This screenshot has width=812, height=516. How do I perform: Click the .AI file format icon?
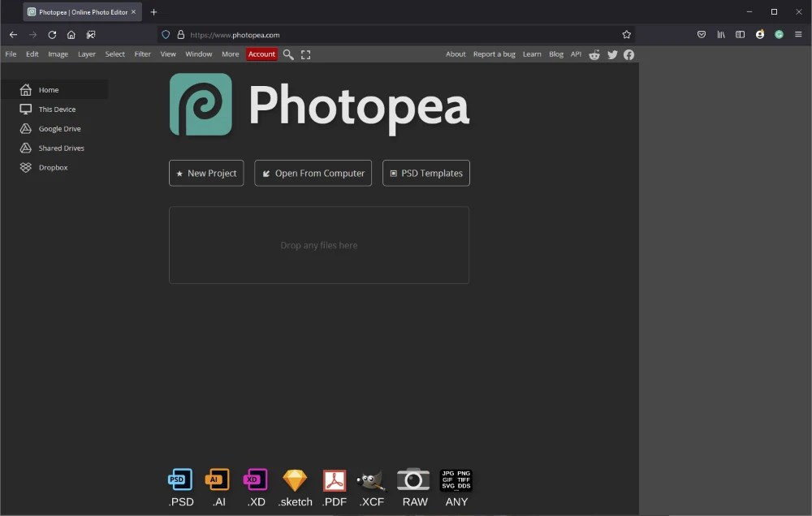218,479
